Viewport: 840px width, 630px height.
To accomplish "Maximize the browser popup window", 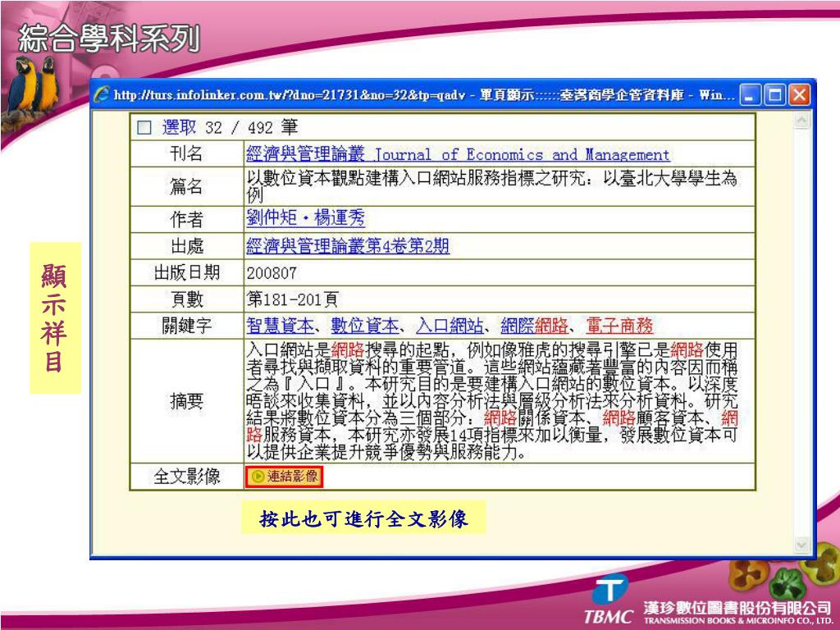I will [x=774, y=95].
